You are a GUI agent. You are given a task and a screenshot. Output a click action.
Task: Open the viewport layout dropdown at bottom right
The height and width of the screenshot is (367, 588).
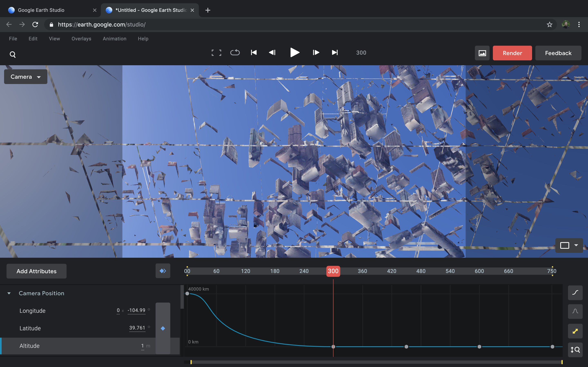tap(569, 245)
